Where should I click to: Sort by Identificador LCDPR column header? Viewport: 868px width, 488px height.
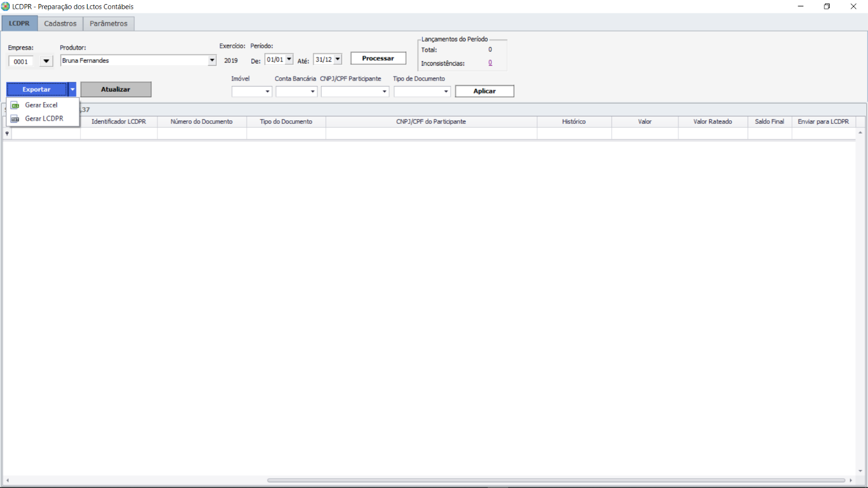[x=119, y=122]
